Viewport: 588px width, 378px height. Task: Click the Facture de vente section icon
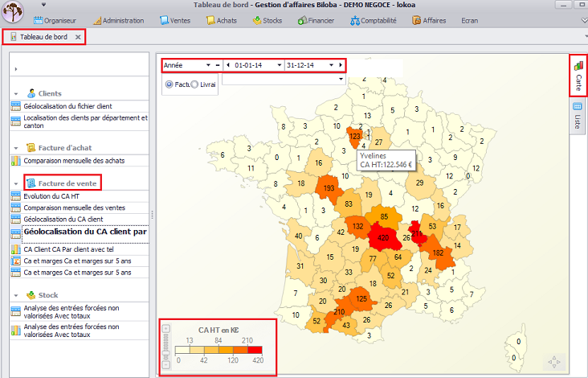pos(31,183)
